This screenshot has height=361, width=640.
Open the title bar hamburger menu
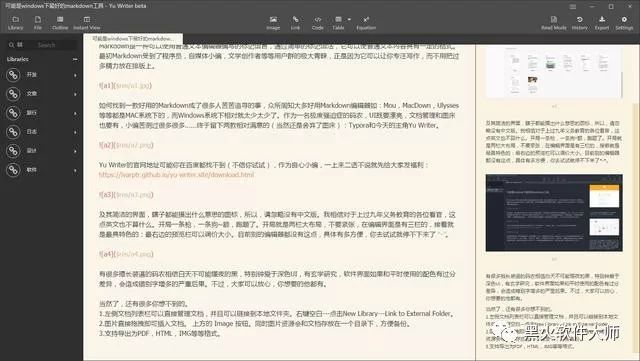click(573, 7)
